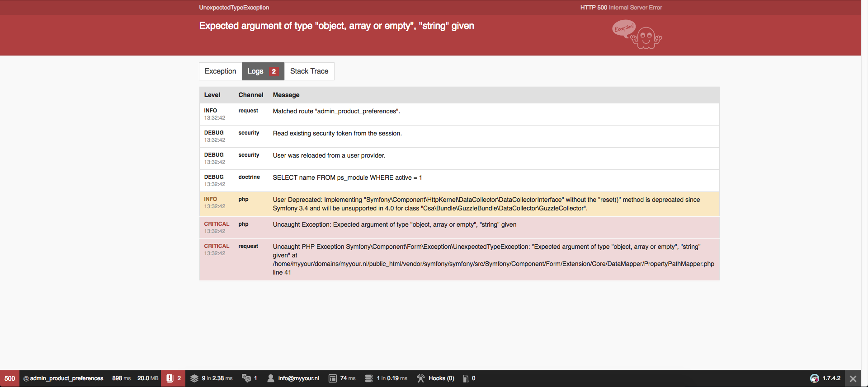Open the Stack Trace tab

pyautogui.click(x=309, y=71)
